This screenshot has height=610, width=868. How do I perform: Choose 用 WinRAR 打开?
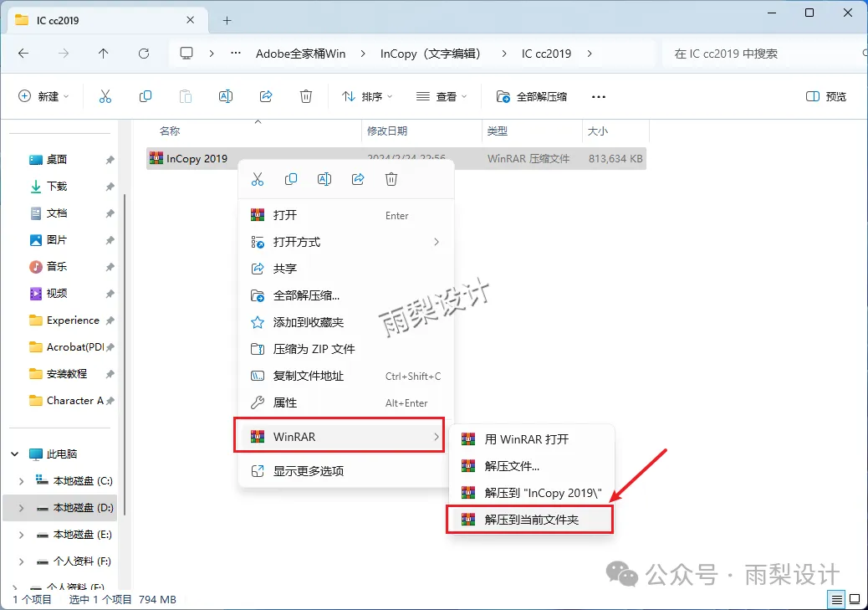532,439
